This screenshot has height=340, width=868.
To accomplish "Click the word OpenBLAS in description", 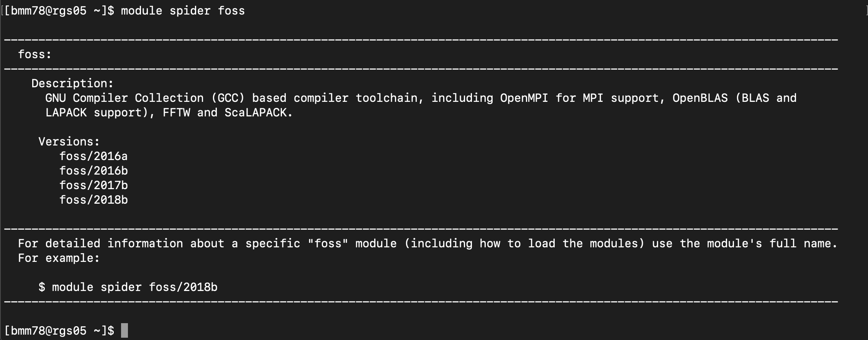I will pos(700,98).
